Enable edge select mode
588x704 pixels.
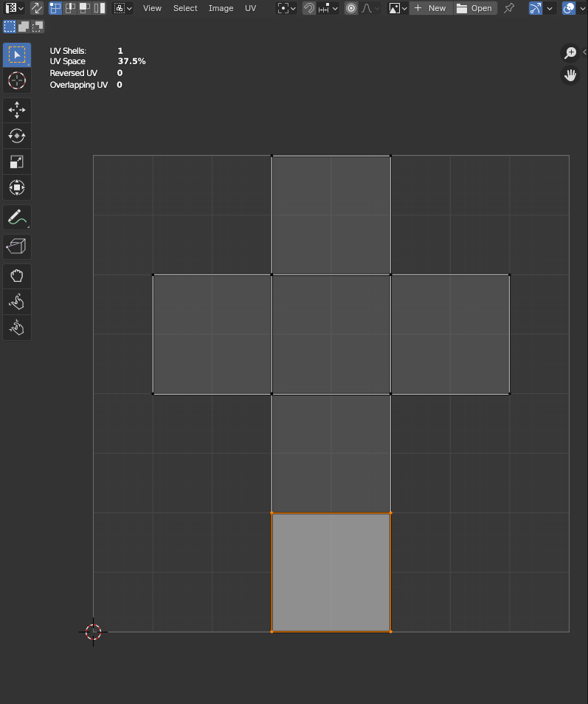[70, 8]
